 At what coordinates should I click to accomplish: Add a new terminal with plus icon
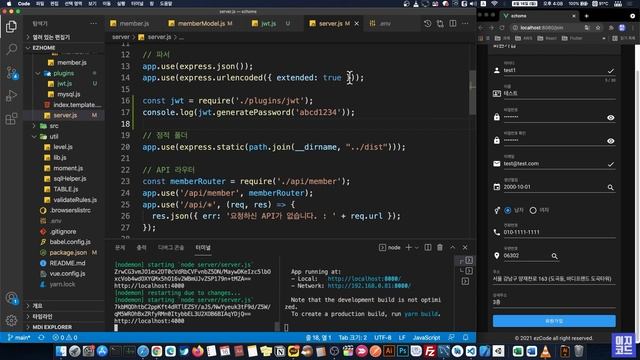pos(408,247)
